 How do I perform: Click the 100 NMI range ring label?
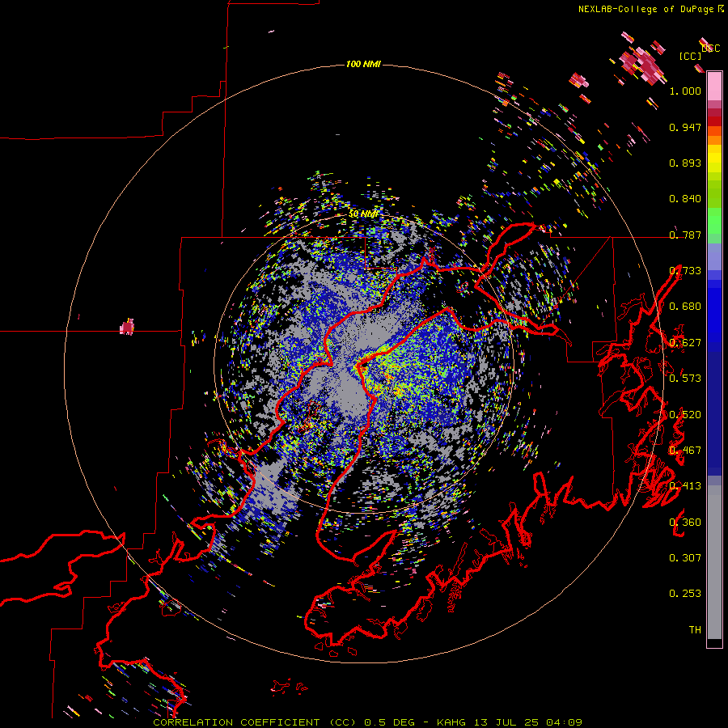pyautogui.click(x=363, y=64)
